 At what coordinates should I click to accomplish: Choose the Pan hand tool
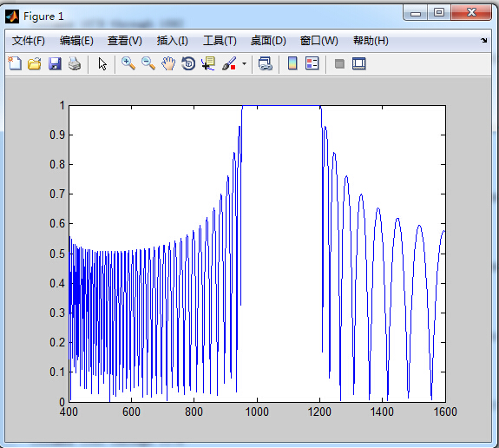click(168, 63)
